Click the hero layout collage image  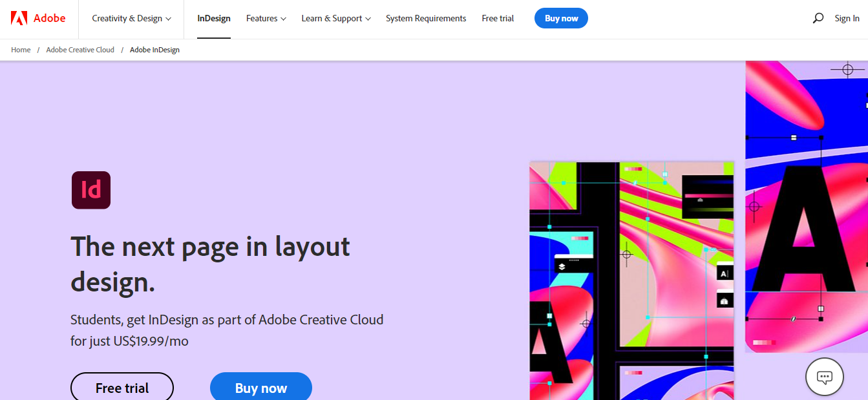(631, 280)
